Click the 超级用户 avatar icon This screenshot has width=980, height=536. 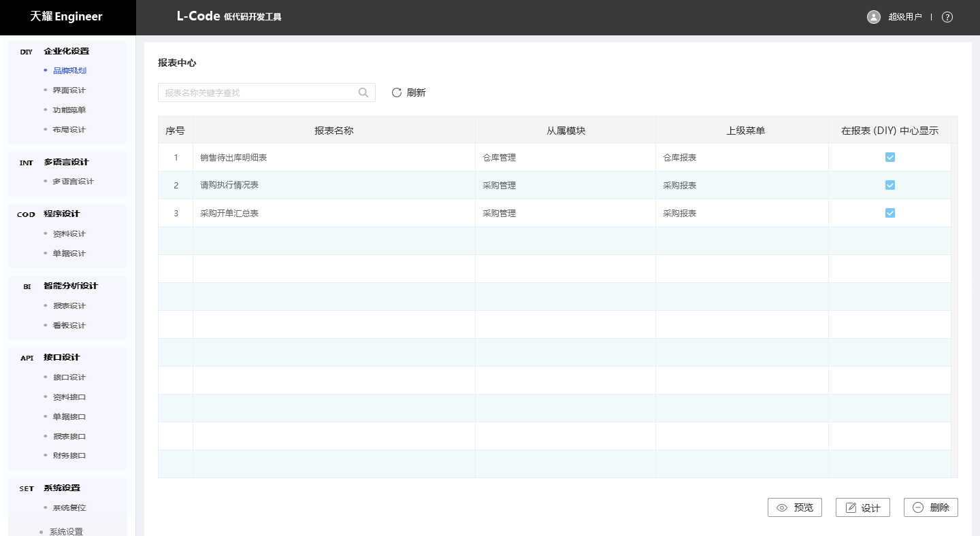coord(874,17)
